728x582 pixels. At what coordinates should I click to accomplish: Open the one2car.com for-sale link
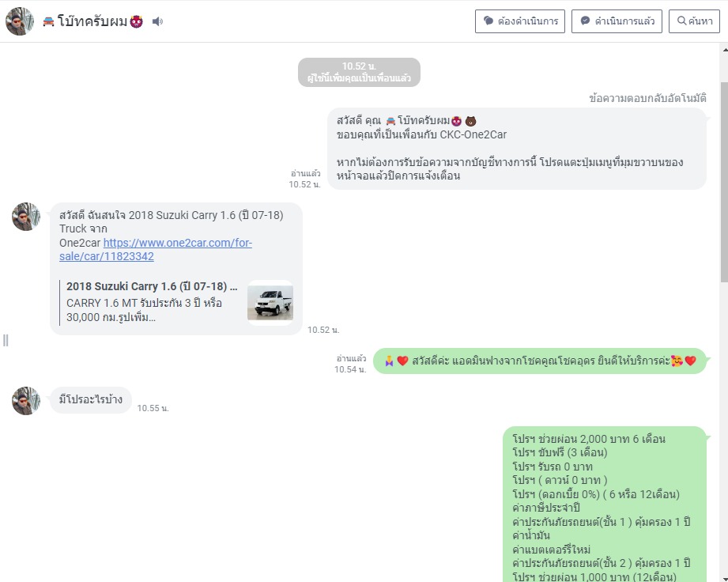(156, 249)
